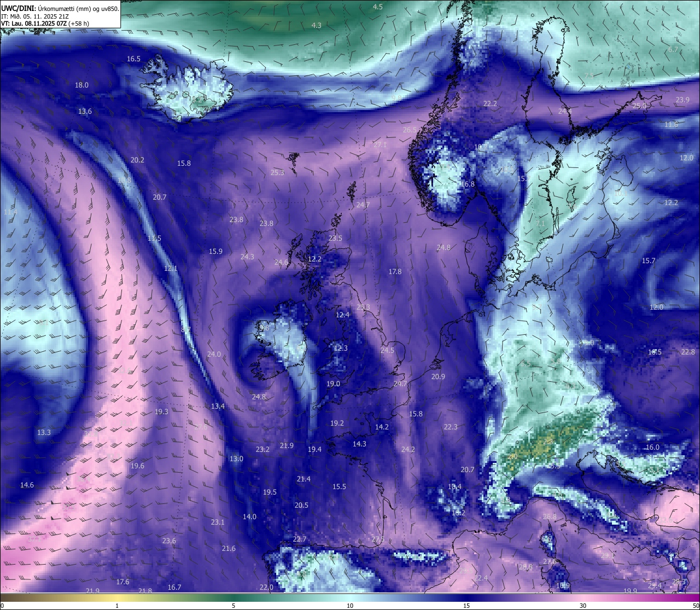This screenshot has width=700, height=610.
Task: Select the 16.0 value over the Balkans
Action: point(652,448)
